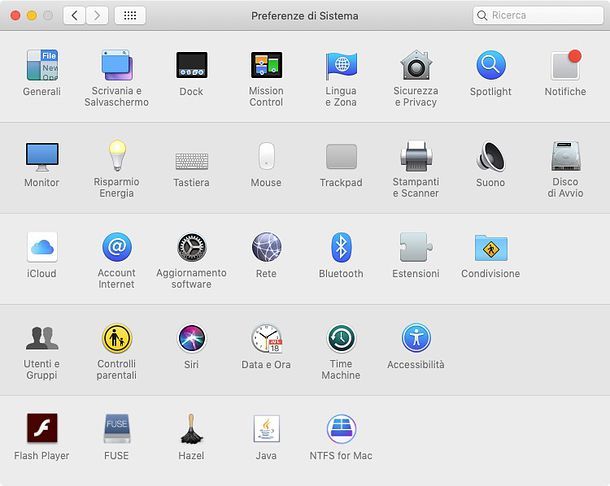The height and width of the screenshot is (486, 610).
Task: Go back with the left arrow button
Action: (x=74, y=16)
